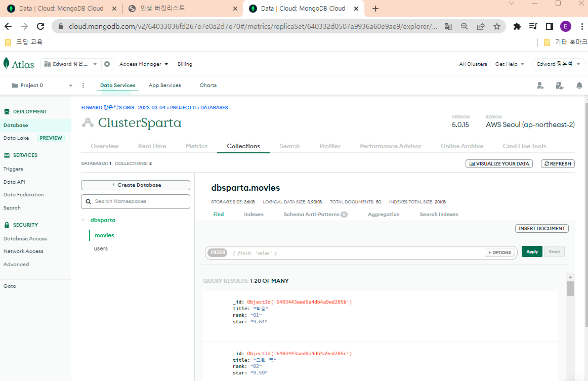The height and width of the screenshot is (381, 588).
Task: Open 기타 북마크 bookmarks folder
Action: [566, 42]
